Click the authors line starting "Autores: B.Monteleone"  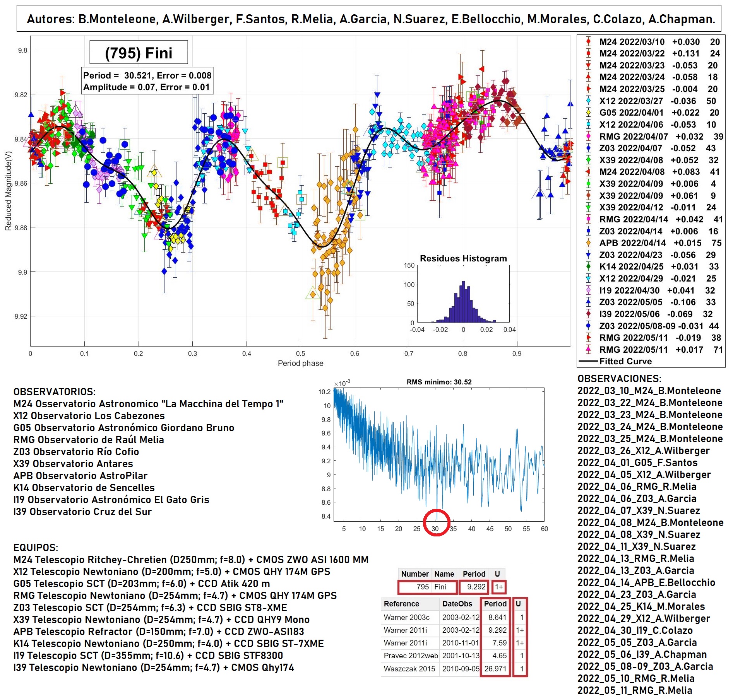point(371,19)
